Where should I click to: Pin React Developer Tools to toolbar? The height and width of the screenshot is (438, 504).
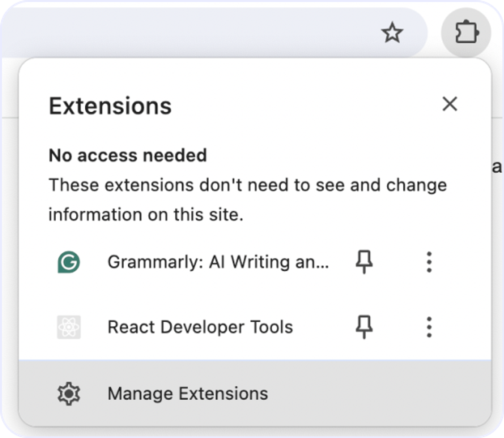tap(364, 327)
